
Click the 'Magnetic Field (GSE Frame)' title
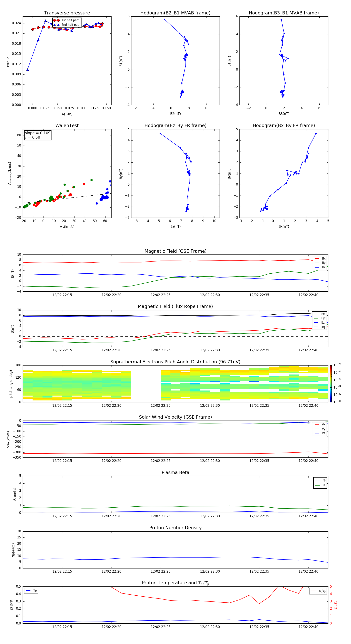point(175,251)
